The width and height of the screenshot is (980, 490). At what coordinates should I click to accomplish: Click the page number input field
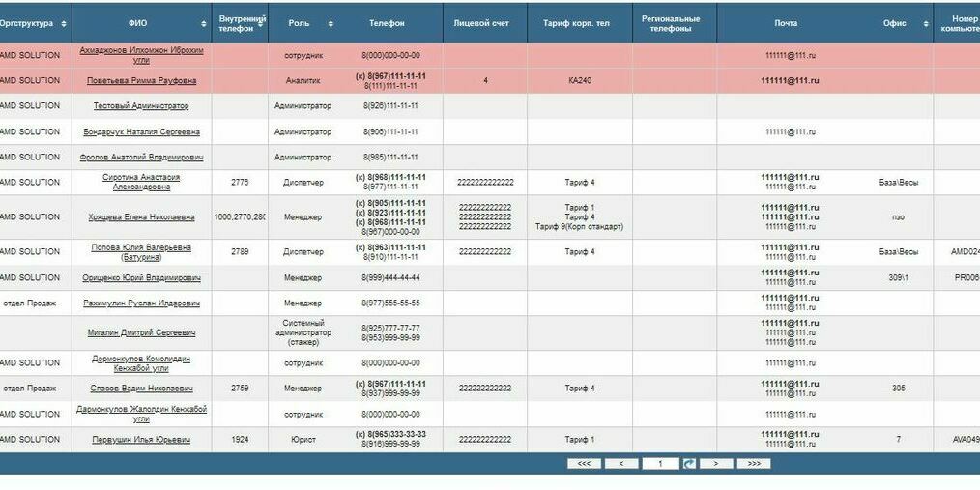pos(660,464)
